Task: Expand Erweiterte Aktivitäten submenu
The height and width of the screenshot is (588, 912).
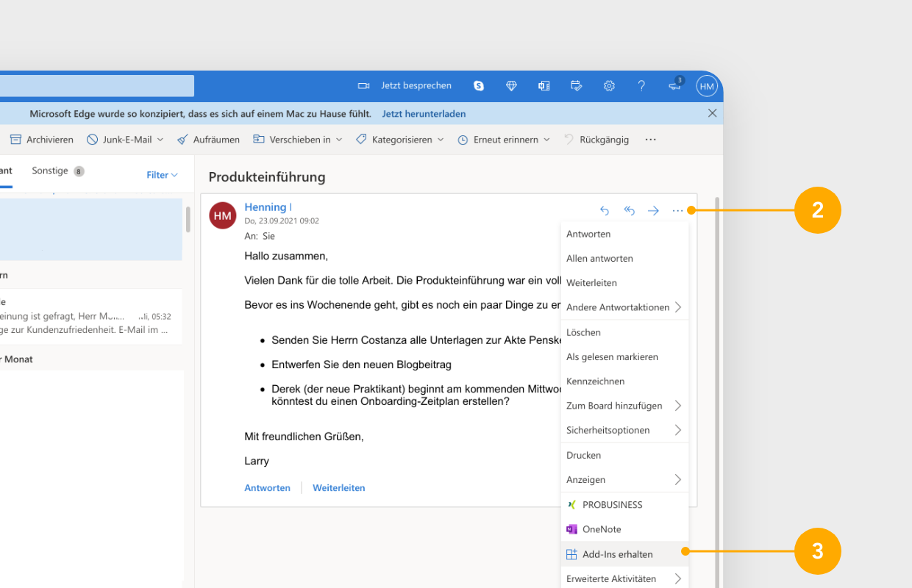Action: tap(624, 578)
